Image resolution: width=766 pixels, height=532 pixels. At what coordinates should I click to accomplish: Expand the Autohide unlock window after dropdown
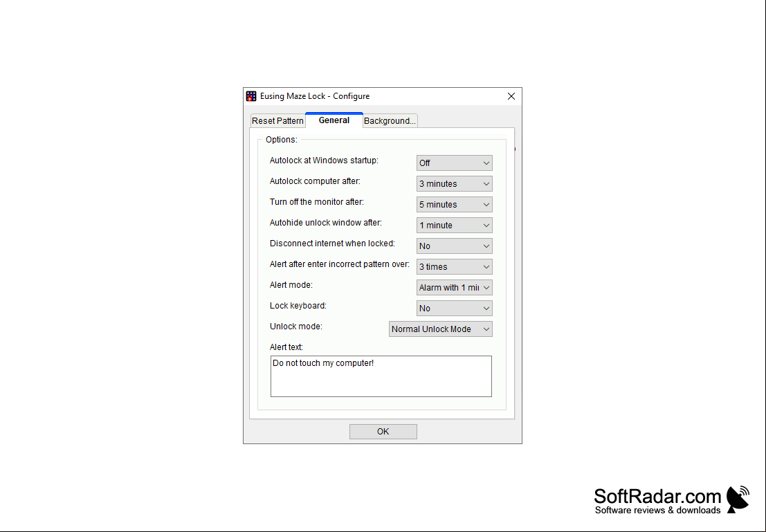[x=455, y=226]
